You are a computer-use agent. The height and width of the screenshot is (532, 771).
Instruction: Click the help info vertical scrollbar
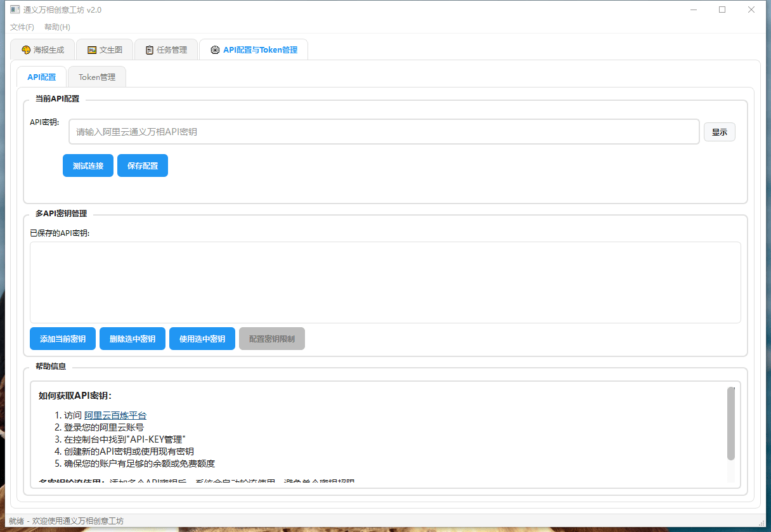(x=730, y=423)
